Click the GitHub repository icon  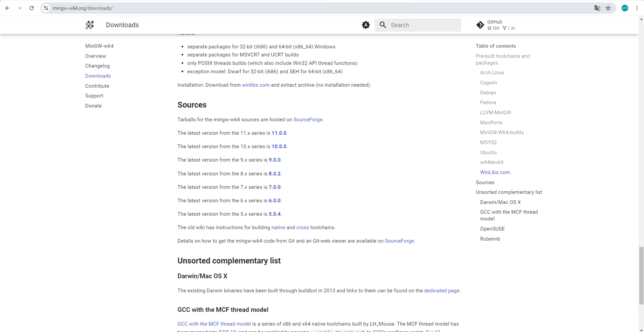[480, 25]
